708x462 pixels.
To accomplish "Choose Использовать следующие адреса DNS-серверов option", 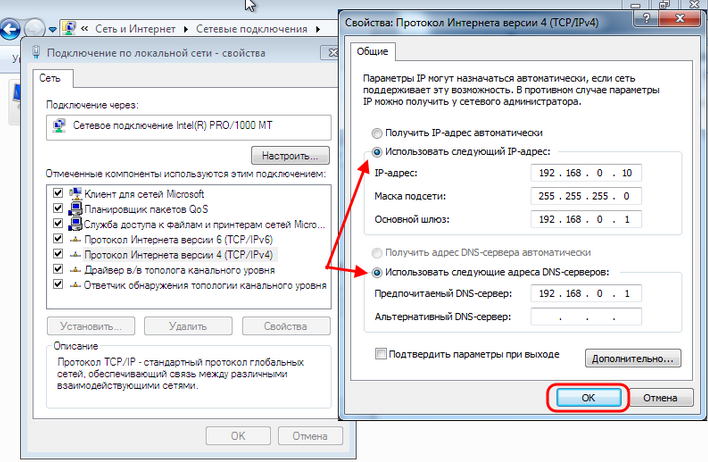I will pos(376,272).
